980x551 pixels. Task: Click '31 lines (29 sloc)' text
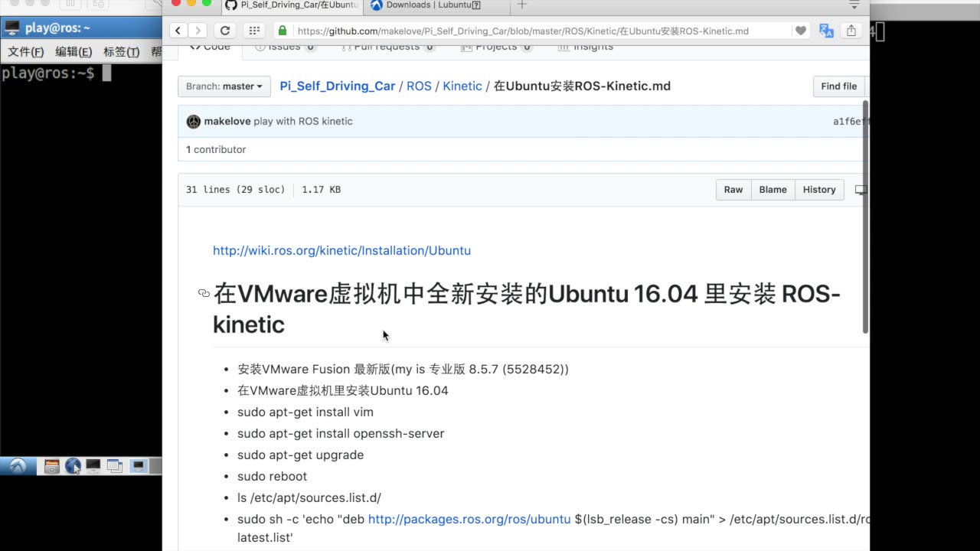(235, 189)
